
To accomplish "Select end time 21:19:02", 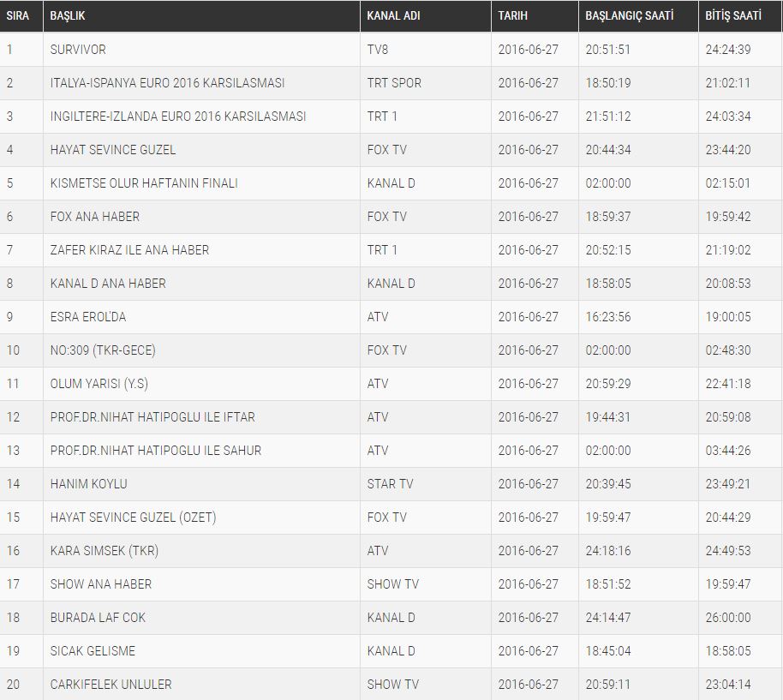I will [x=728, y=249].
